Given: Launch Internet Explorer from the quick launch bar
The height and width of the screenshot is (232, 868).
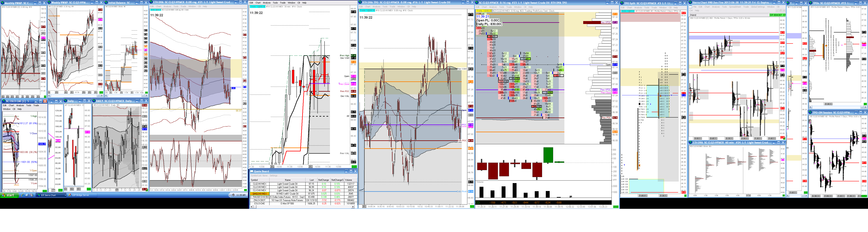Looking at the screenshot, I should pyautogui.click(x=23, y=195).
